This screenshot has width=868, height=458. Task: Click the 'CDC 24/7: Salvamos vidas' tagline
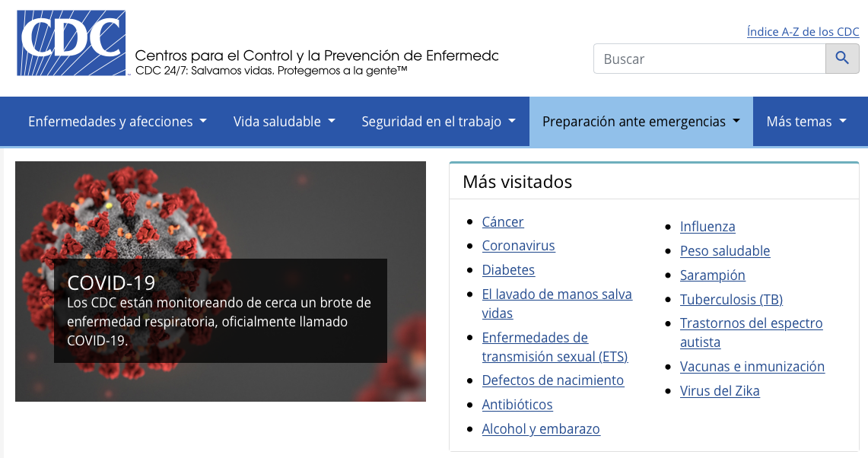coord(272,71)
